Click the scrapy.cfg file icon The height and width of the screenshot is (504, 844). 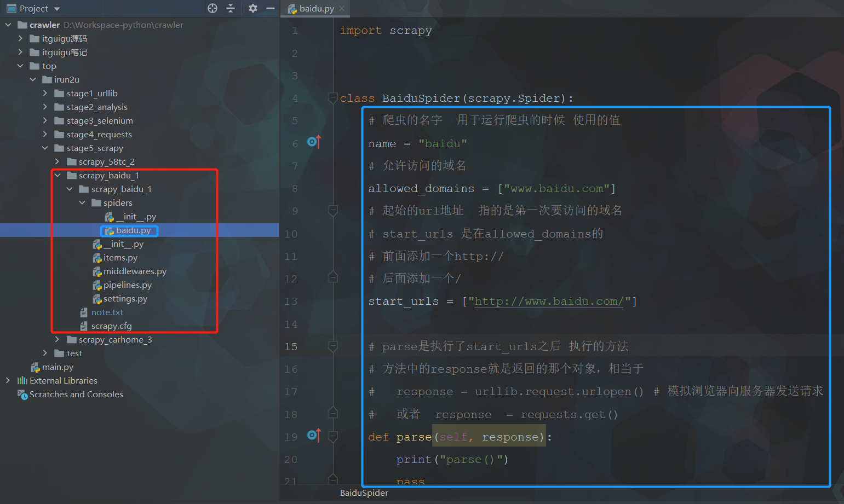tap(84, 326)
